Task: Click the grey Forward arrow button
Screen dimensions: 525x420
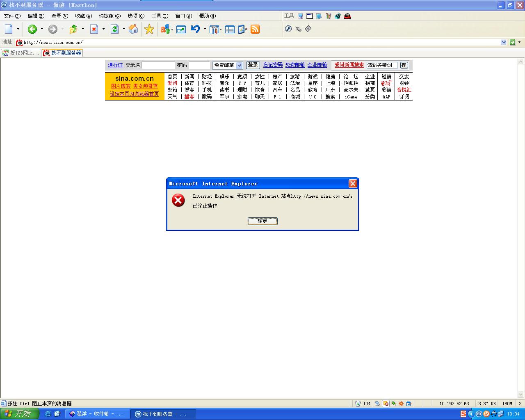Action: (x=53, y=29)
